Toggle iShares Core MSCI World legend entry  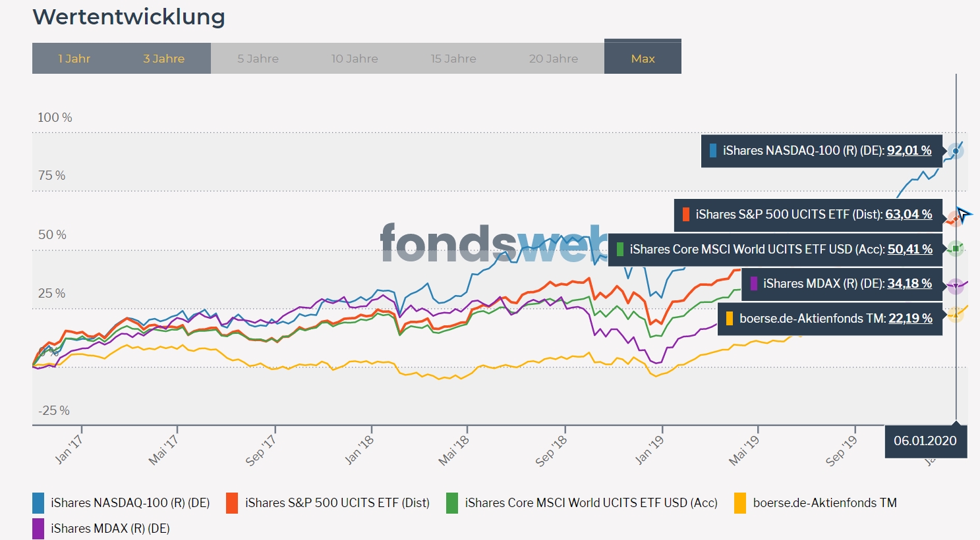[x=582, y=503]
